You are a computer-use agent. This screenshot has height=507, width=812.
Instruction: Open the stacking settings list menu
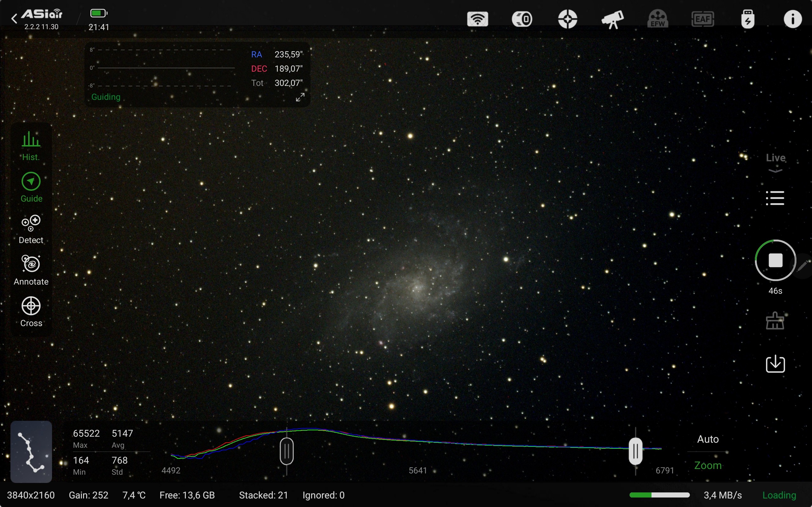click(x=775, y=198)
